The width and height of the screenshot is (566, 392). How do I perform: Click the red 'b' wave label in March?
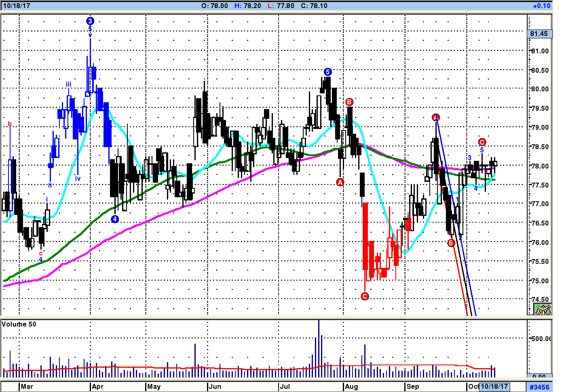(x=10, y=124)
